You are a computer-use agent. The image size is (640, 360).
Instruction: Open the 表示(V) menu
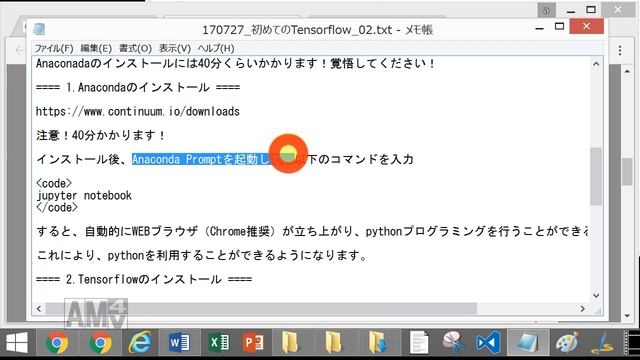(x=175, y=48)
